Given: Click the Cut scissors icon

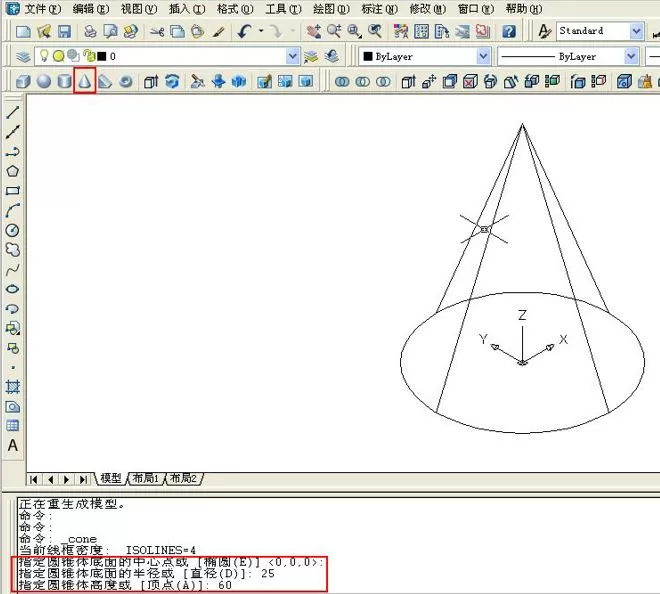Looking at the screenshot, I should pos(157,32).
